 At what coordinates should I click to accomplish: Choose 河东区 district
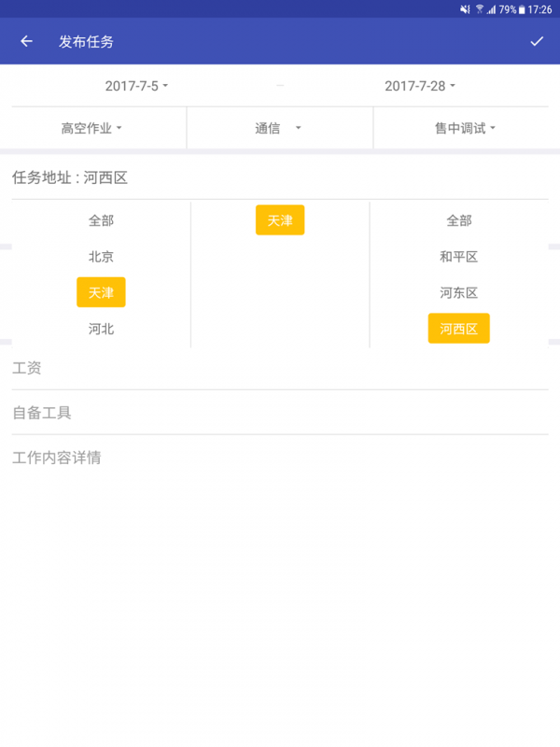[459, 292]
